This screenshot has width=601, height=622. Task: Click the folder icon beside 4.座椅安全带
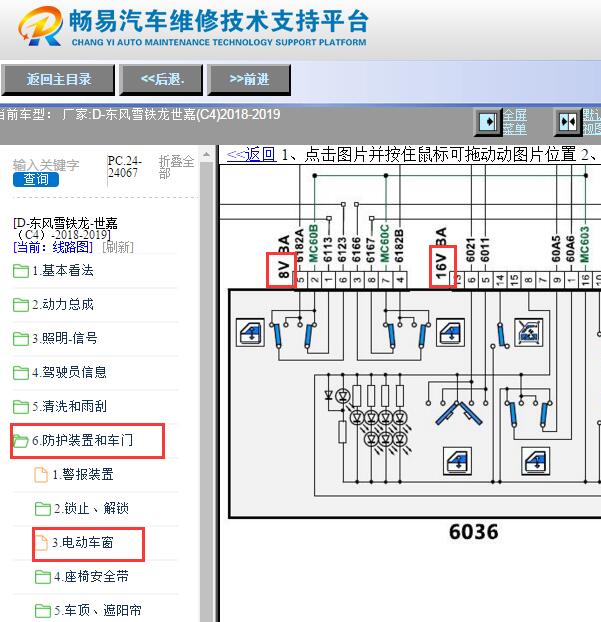(x=42, y=576)
